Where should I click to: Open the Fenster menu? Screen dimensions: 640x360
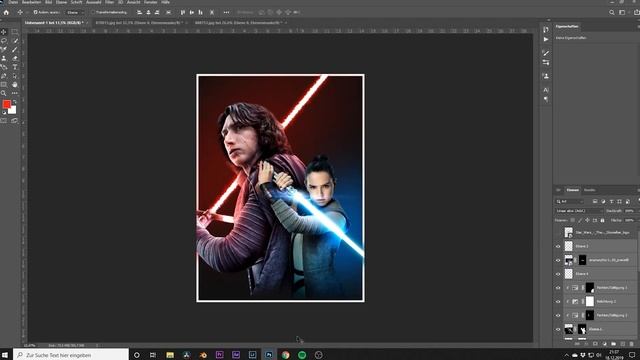151,2
